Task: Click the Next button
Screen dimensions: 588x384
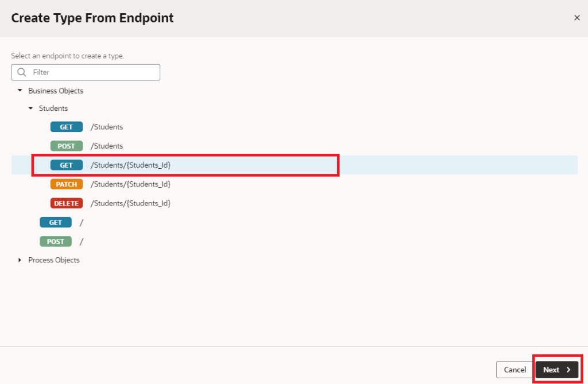Action: (x=556, y=370)
